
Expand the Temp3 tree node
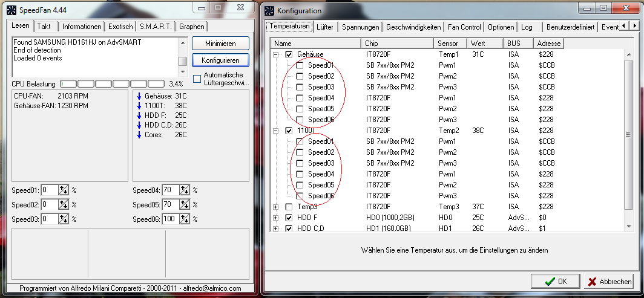[x=275, y=207]
